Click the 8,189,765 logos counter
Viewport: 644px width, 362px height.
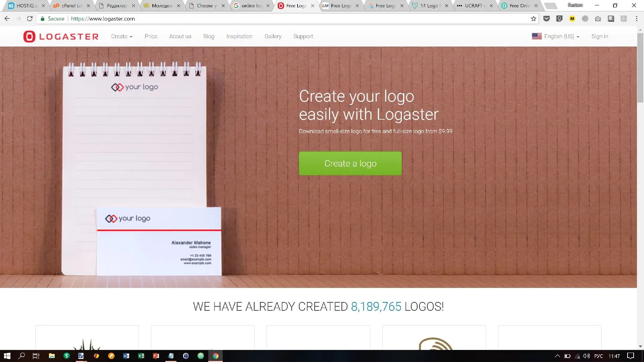(x=376, y=306)
